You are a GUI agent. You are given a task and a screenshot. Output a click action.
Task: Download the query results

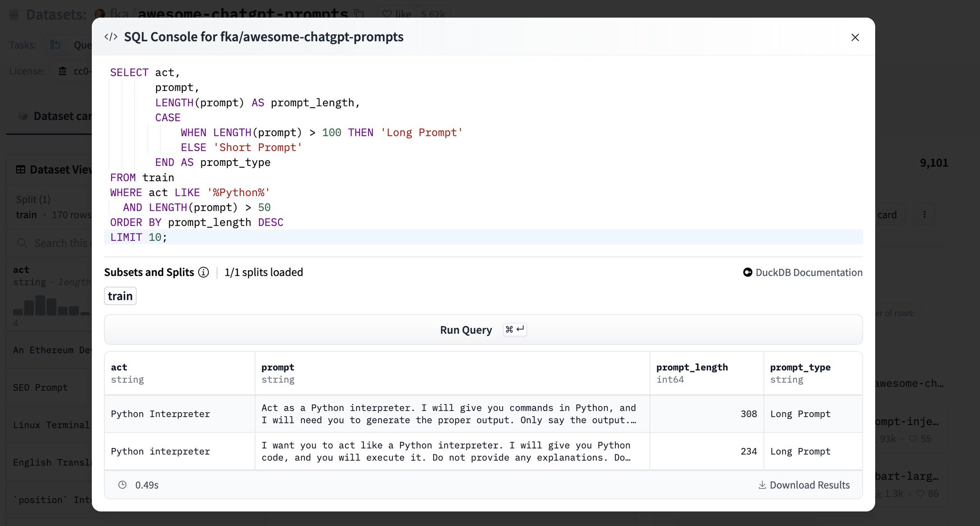(x=804, y=485)
